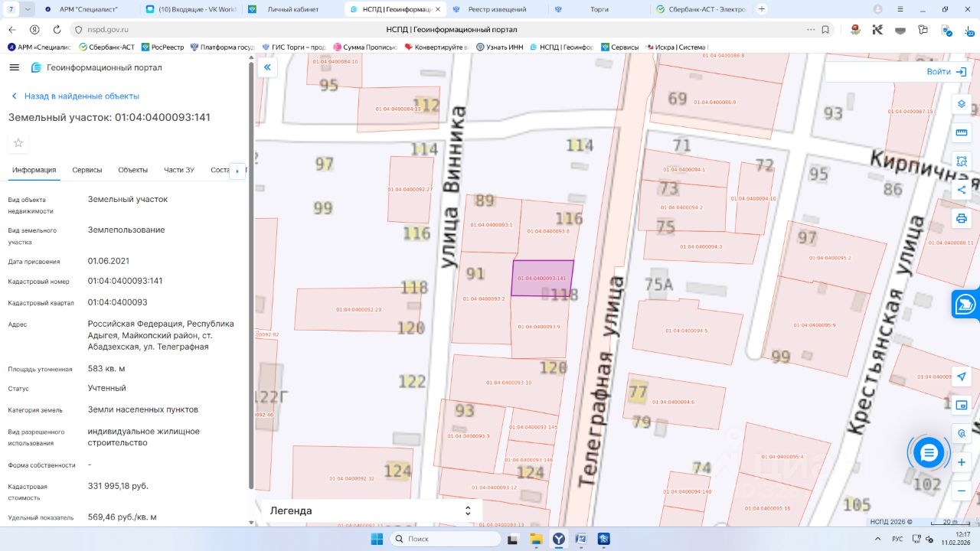Screen dimensions: 980x551
Task: Open Yandex Browser on taskbar
Action: (559, 539)
